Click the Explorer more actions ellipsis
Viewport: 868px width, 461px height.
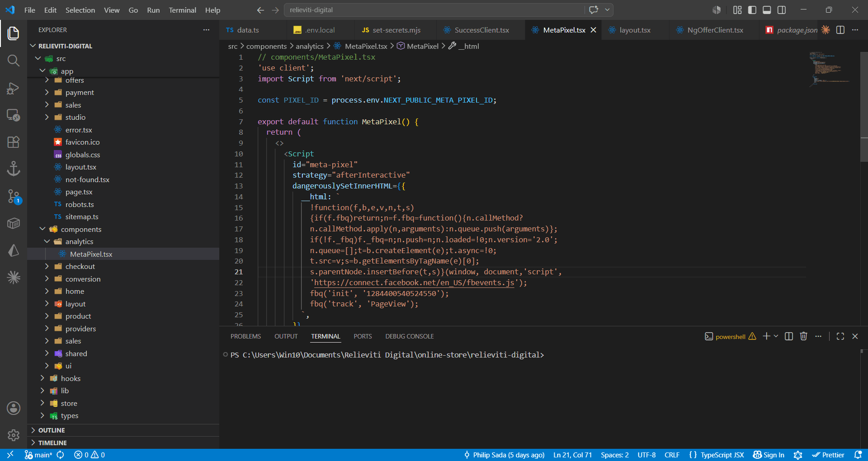(207, 30)
